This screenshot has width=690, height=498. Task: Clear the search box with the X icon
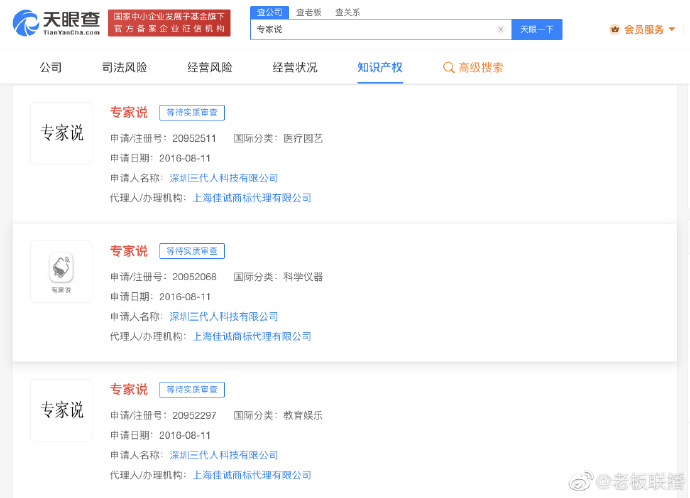501,29
